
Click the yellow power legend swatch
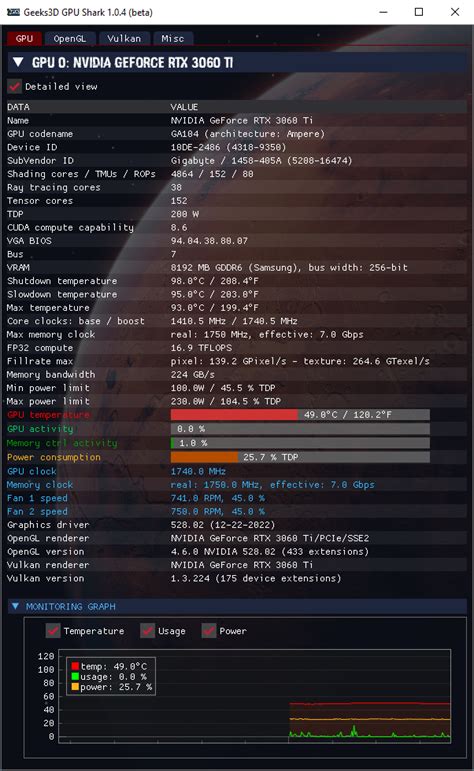75,687
